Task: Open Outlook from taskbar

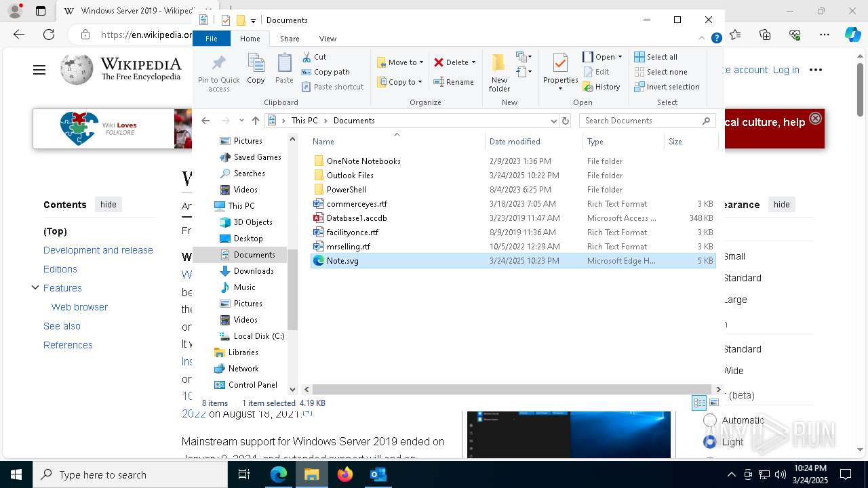Action: [378, 474]
